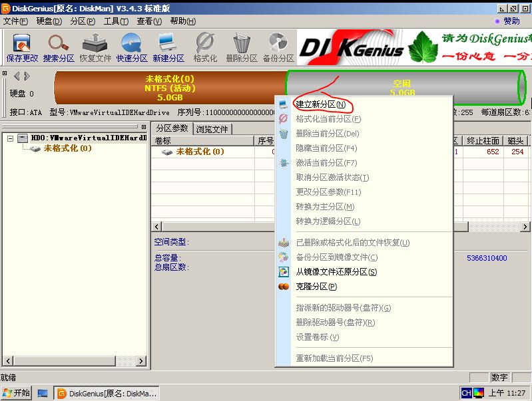Screen dimensions: 532x401
Task: Click the tree panel pin button at top right
Action: 144,127
